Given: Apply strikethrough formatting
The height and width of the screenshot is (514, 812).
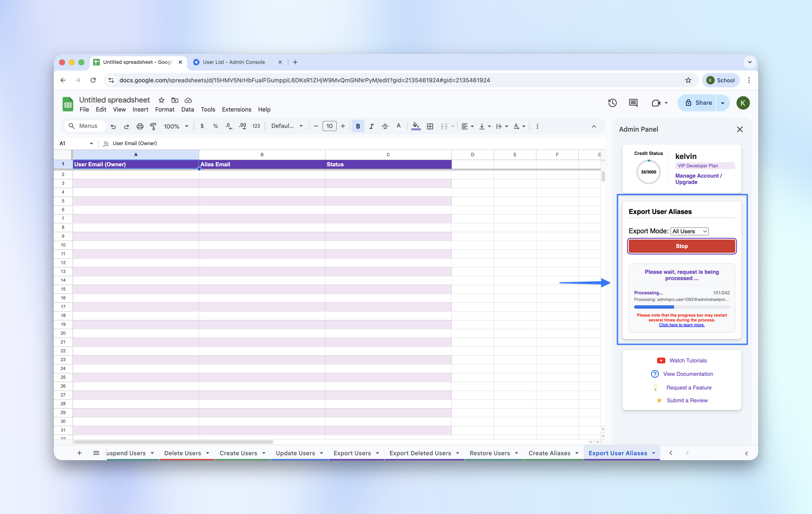Looking at the screenshot, I should click(x=385, y=126).
